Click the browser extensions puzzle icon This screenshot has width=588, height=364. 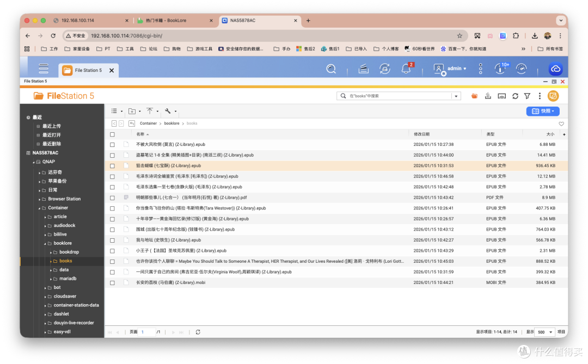516,35
